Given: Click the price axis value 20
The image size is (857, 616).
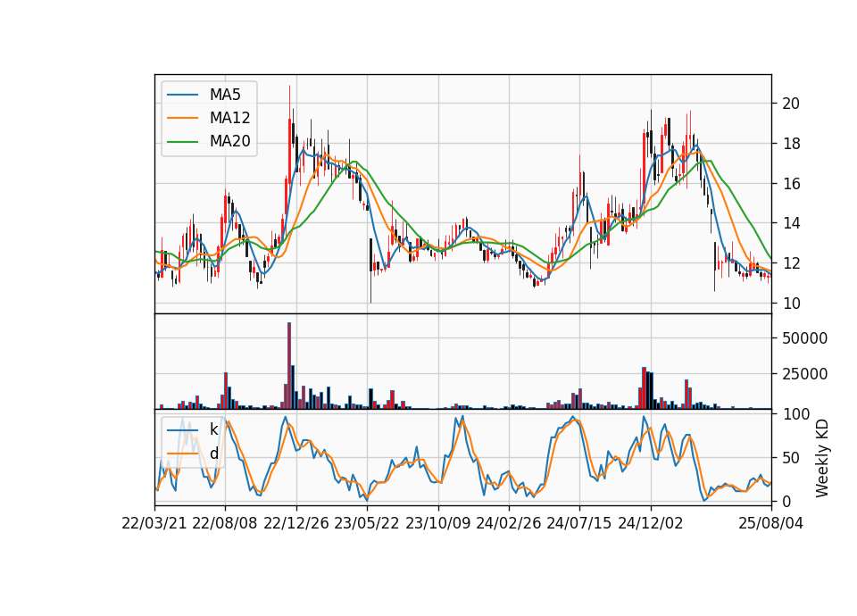Looking at the screenshot, I should click(x=791, y=104).
